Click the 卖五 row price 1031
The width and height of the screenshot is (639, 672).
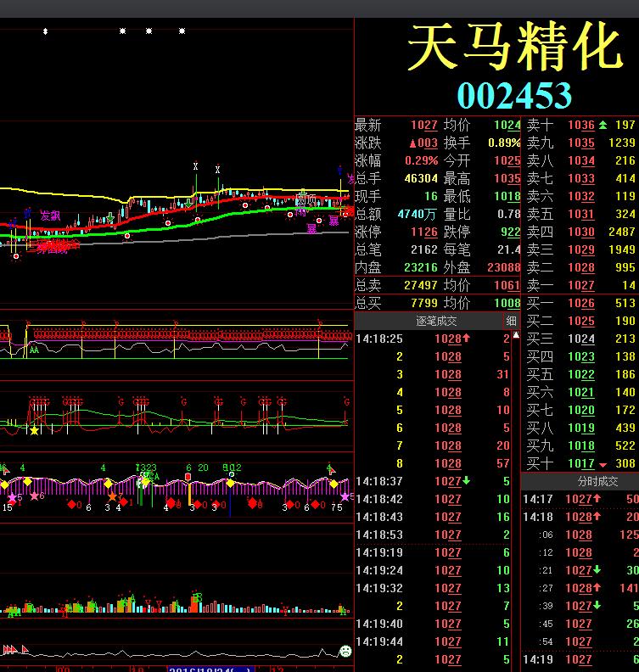click(x=581, y=214)
